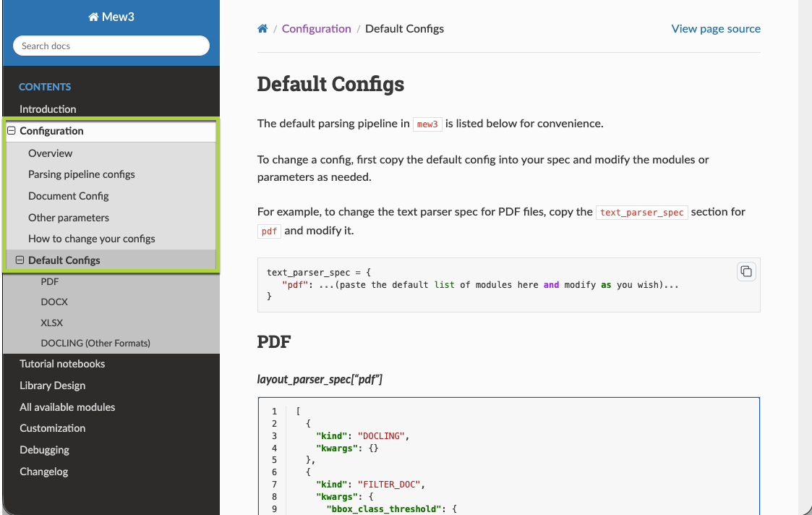Screen dimensions: 812x515
Task: Open How to change your configs
Action: 92,239
